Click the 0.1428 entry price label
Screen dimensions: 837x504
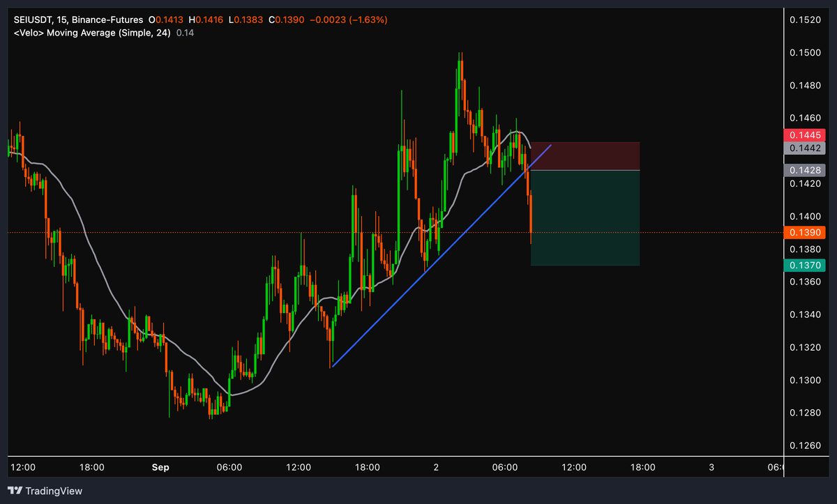(x=806, y=170)
